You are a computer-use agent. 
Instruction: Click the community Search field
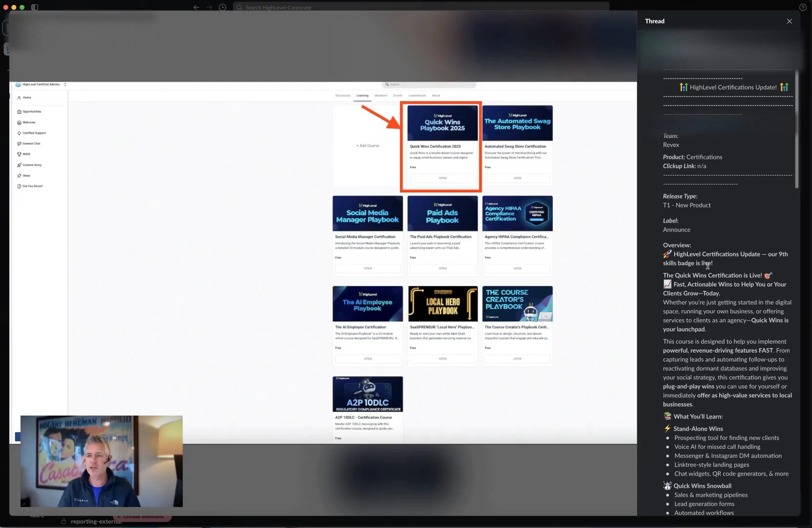point(429,85)
